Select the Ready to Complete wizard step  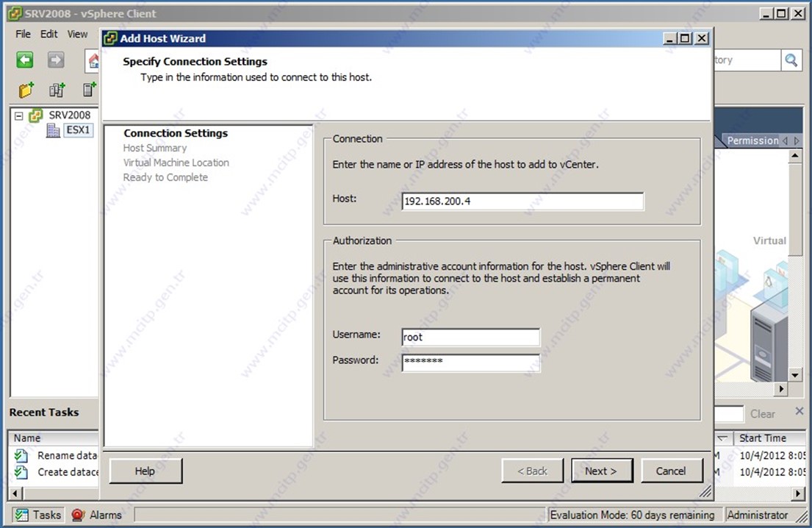click(165, 177)
